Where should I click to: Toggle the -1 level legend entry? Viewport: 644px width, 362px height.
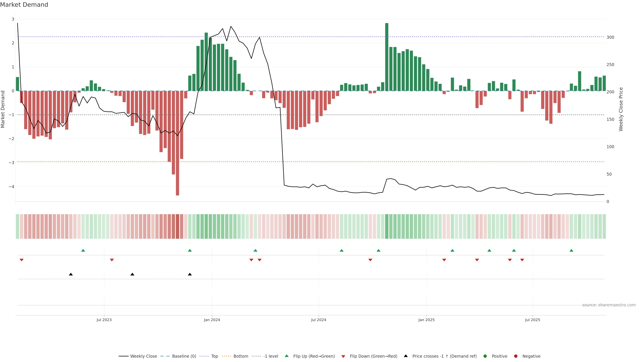(271, 356)
